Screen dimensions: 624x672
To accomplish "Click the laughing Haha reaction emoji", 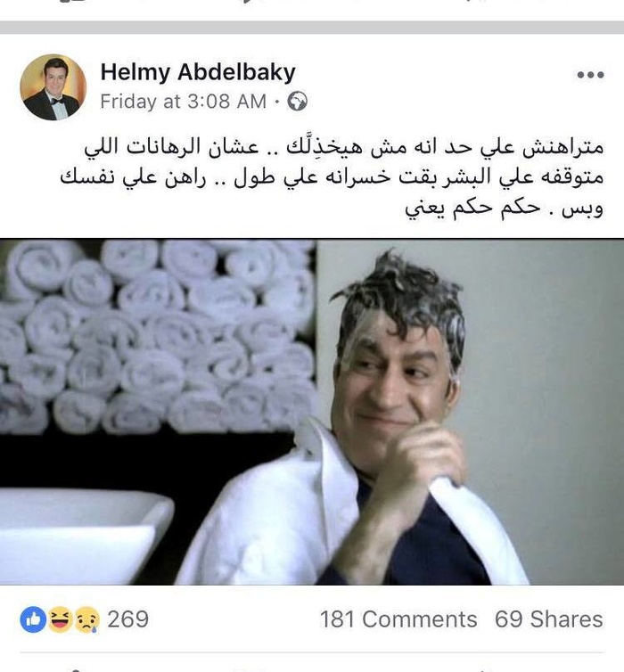I will click(61, 619).
